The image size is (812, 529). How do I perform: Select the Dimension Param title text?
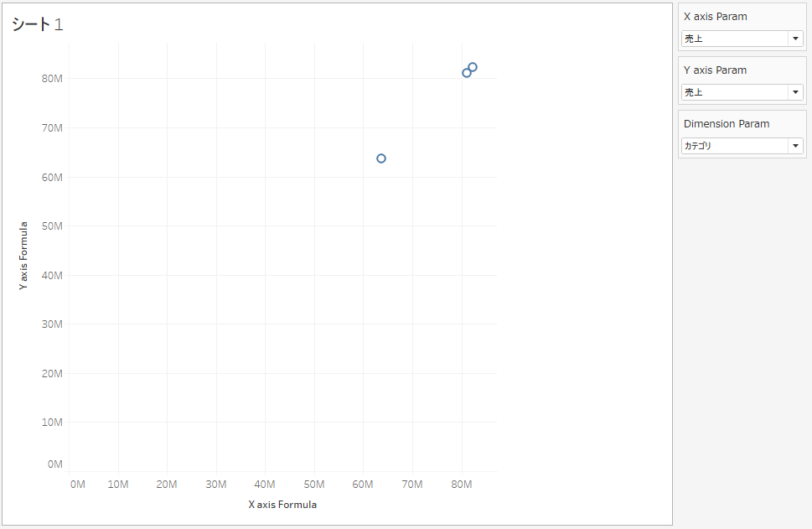[726, 124]
